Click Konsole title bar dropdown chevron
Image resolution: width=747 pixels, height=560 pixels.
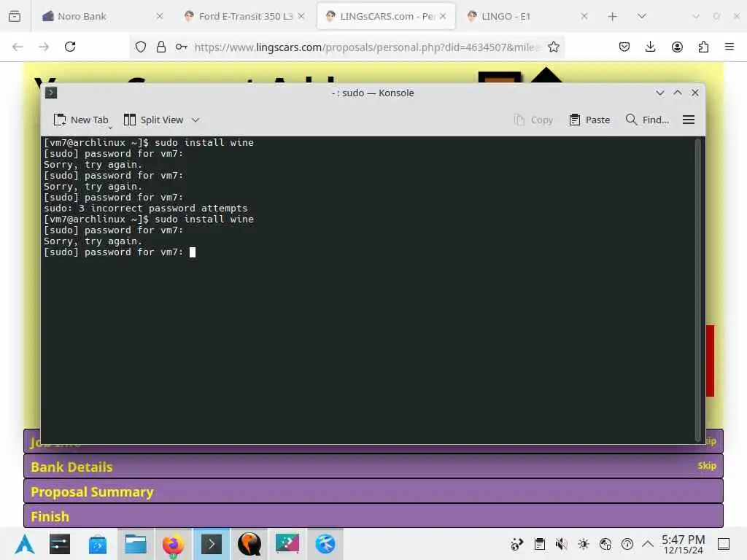click(659, 93)
